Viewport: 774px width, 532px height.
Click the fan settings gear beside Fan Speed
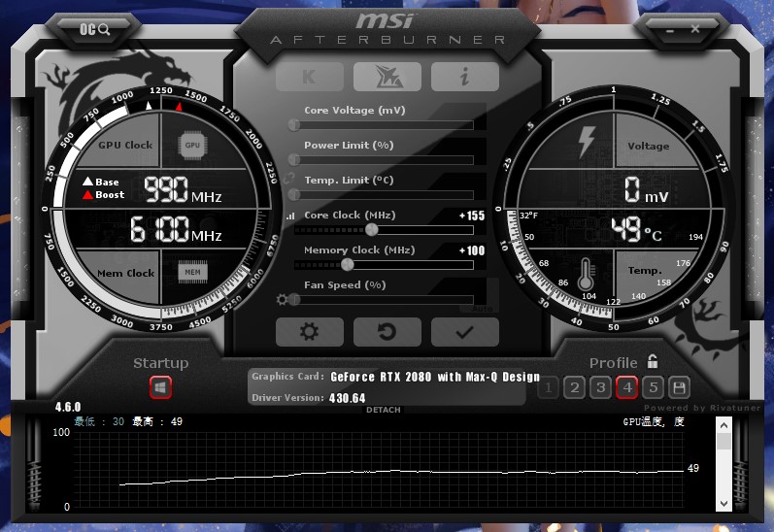(x=282, y=300)
